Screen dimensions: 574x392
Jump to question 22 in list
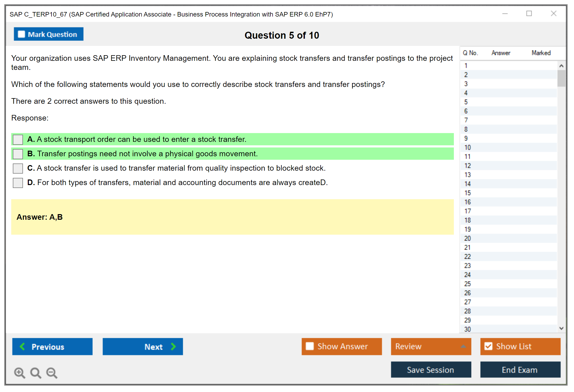pyautogui.click(x=467, y=257)
